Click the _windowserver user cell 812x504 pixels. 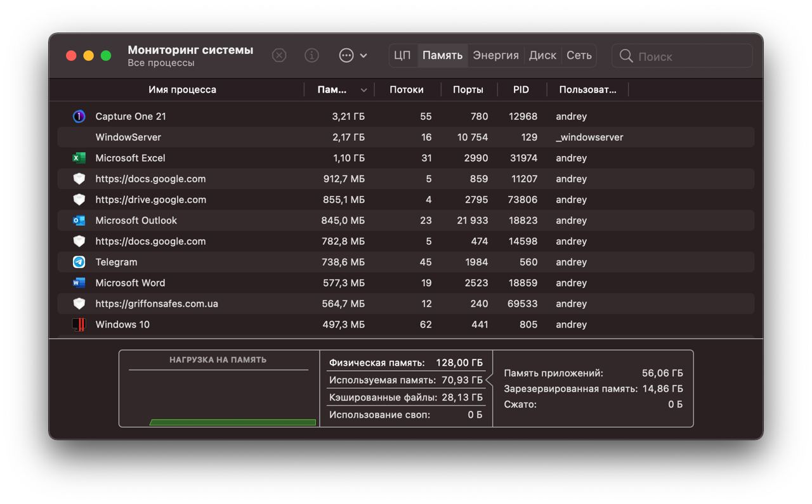click(589, 138)
